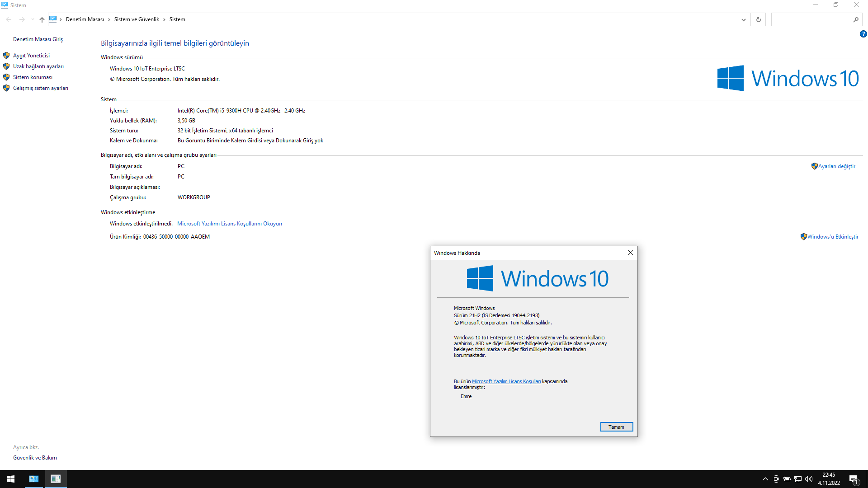Screen dimensions: 868x488
Task: Open the Windows Start button
Action: (11, 479)
